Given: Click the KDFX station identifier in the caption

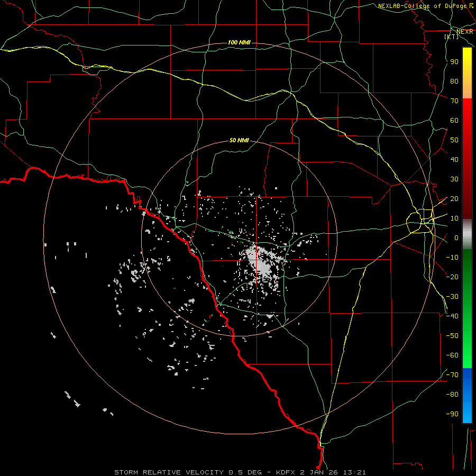Looking at the screenshot, I should pos(286,472).
